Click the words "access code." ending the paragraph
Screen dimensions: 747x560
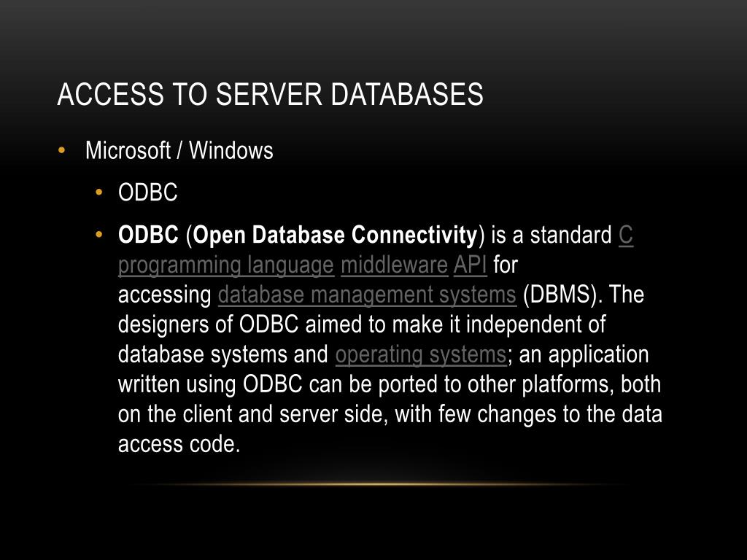click(x=179, y=444)
